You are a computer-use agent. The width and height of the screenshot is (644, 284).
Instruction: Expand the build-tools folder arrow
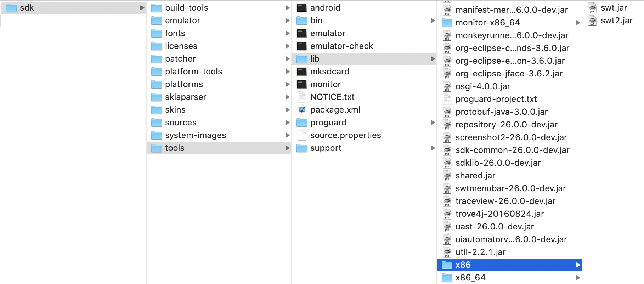click(287, 8)
